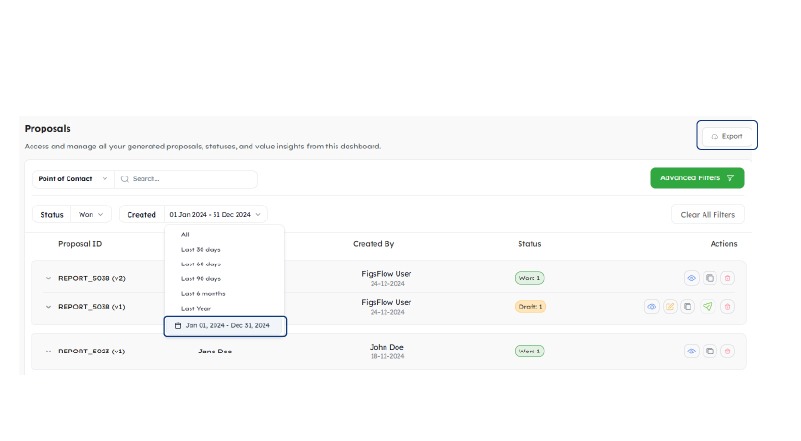Click Clear All Filters
Image resolution: width=801 pixels, height=441 pixels.
708,215
